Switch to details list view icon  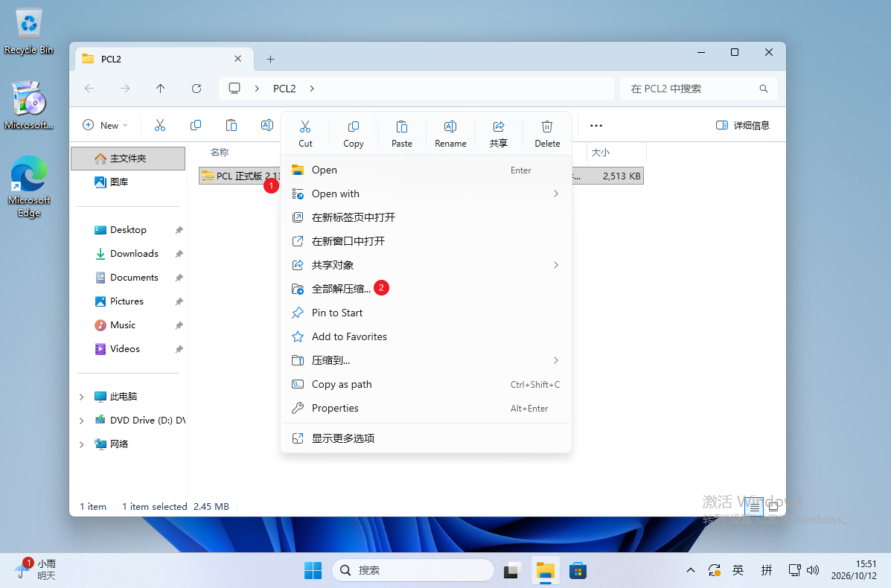pos(754,507)
